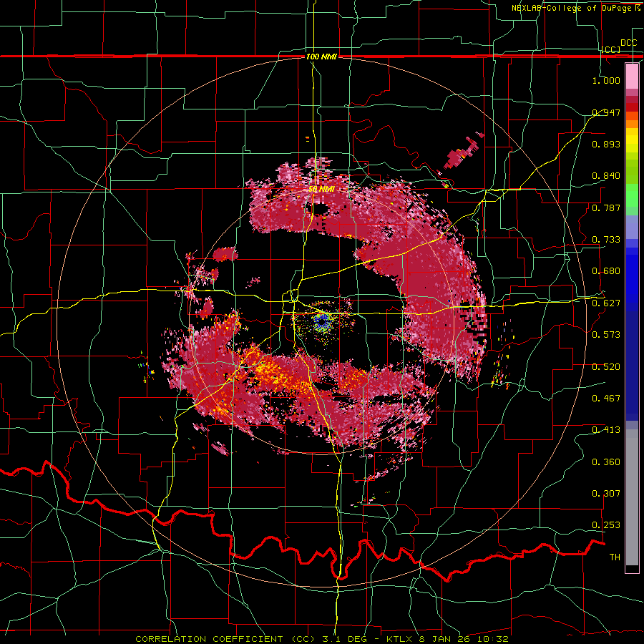Select the 0.520 legend value

click(x=606, y=367)
